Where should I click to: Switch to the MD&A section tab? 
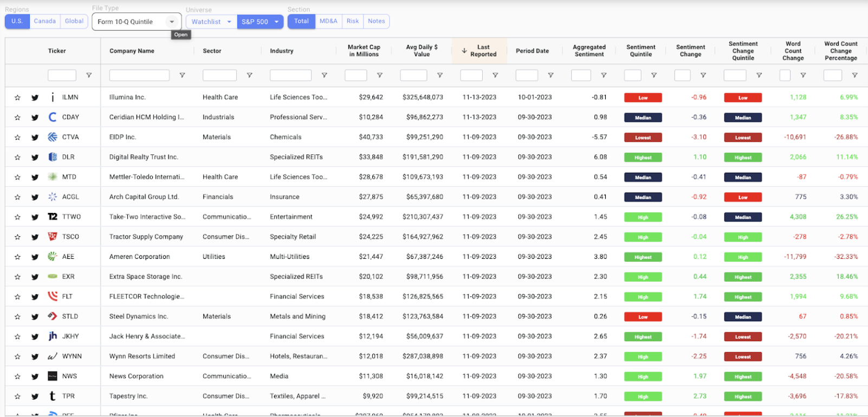(x=328, y=21)
